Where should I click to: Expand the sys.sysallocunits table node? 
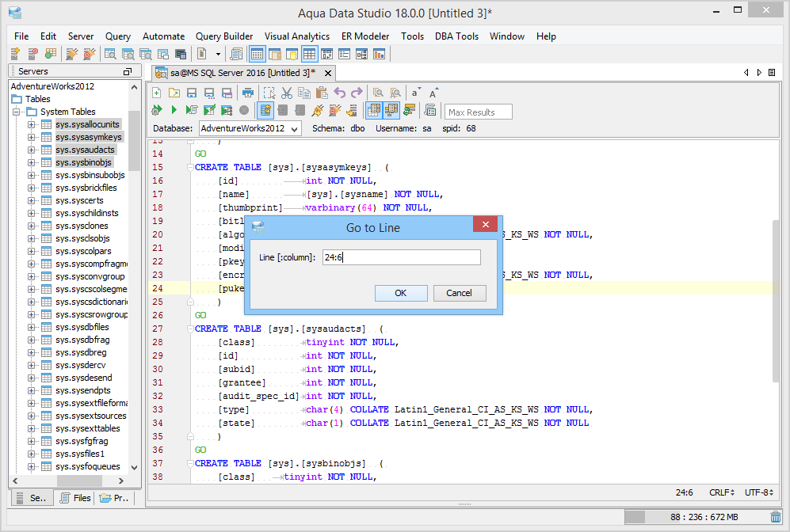(x=32, y=124)
